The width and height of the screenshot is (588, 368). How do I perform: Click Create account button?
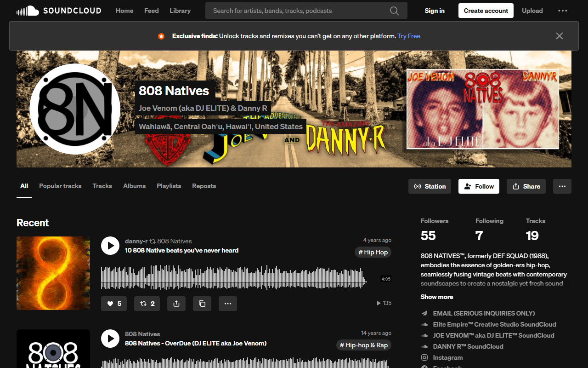(486, 11)
